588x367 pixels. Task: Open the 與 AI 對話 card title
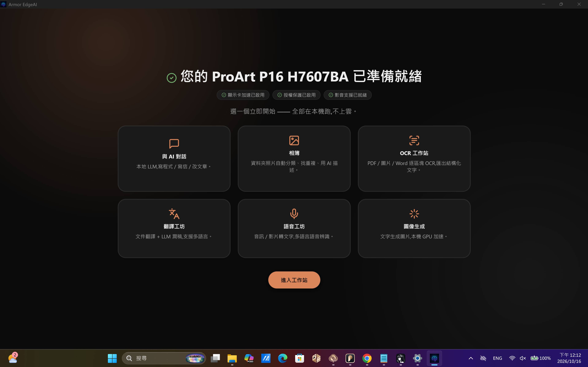[x=174, y=157]
